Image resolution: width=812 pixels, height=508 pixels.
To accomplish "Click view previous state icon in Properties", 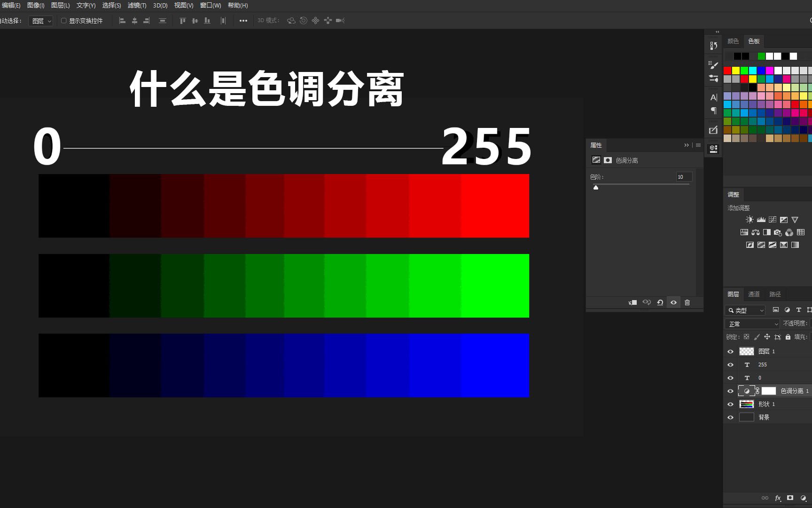I will coord(647,302).
